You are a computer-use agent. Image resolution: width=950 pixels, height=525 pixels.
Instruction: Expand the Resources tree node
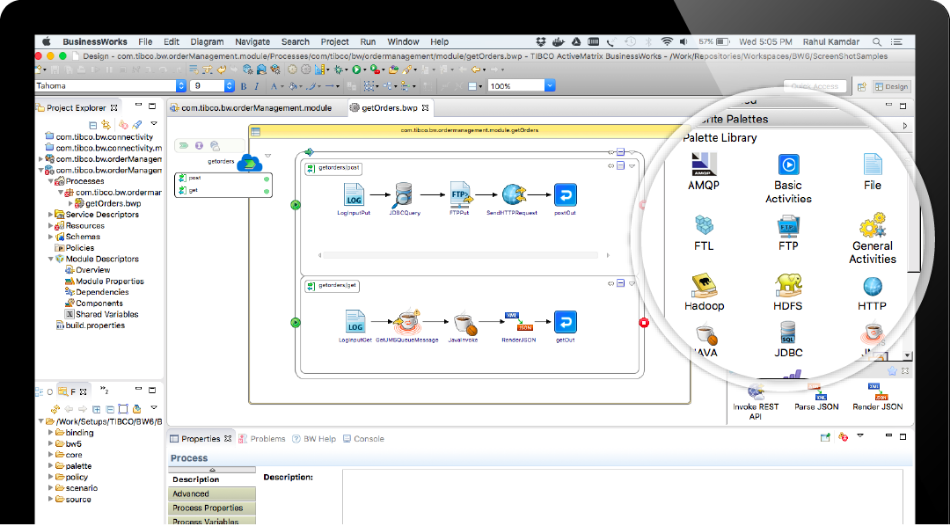[x=51, y=225]
